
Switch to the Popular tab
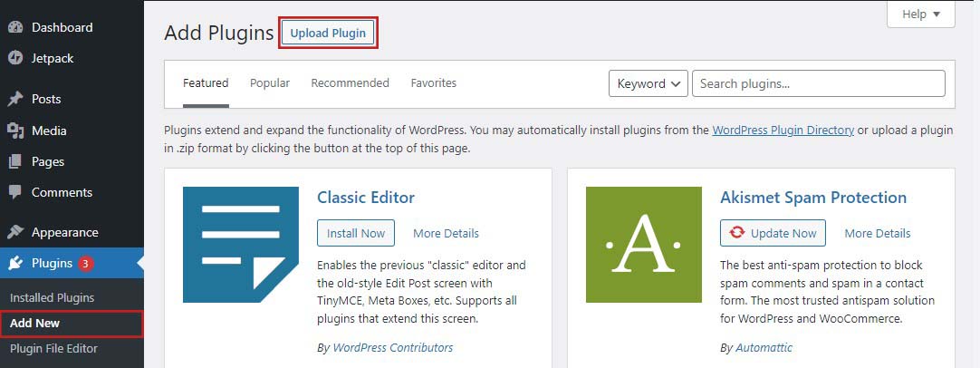point(269,83)
